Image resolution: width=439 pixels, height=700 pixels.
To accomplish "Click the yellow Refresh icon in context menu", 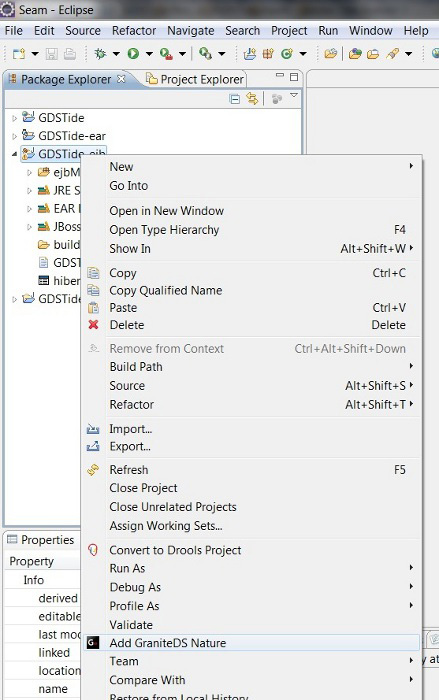I will [x=93, y=470].
